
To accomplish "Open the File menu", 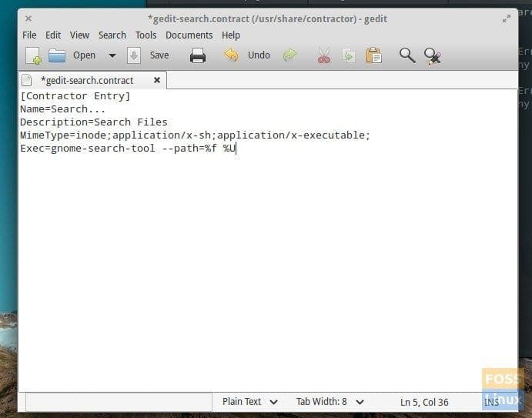I will (29, 35).
